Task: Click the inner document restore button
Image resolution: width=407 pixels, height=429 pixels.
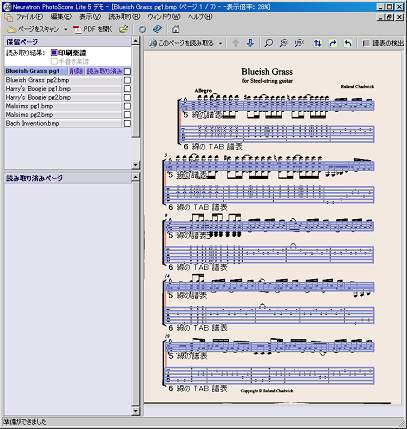Action: coord(390,17)
